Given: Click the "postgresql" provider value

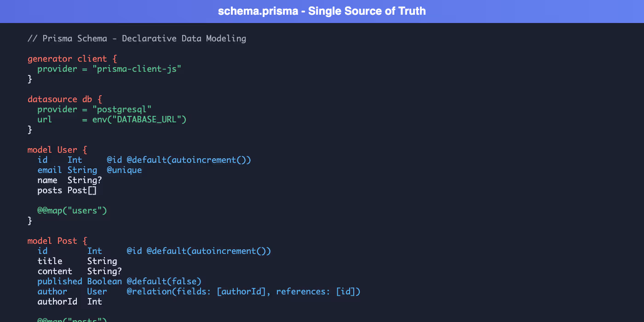Looking at the screenshot, I should (122, 109).
